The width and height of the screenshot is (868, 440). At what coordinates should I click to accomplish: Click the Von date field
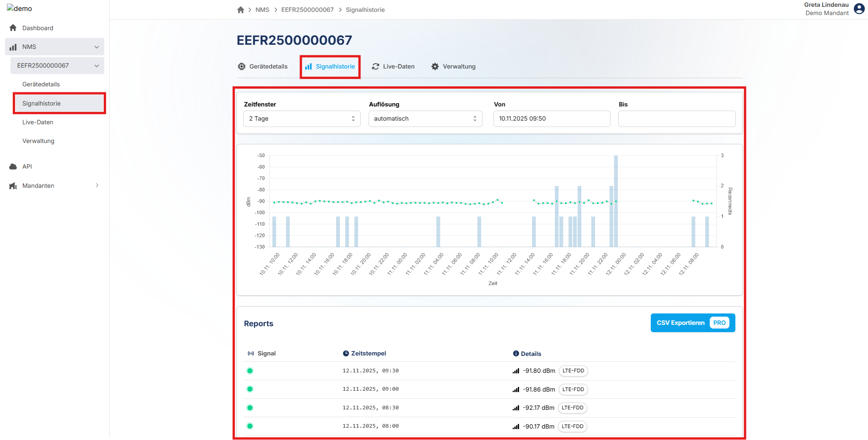(552, 119)
